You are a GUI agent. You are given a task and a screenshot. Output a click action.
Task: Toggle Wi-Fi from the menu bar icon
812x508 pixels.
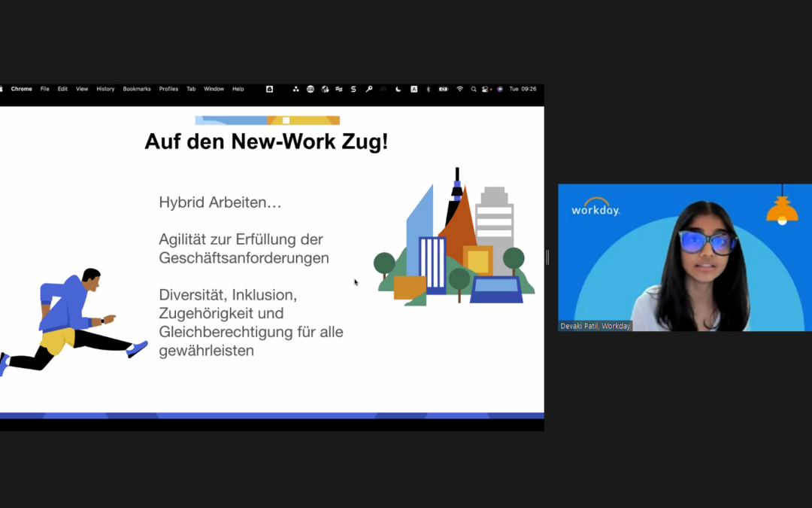459,89
